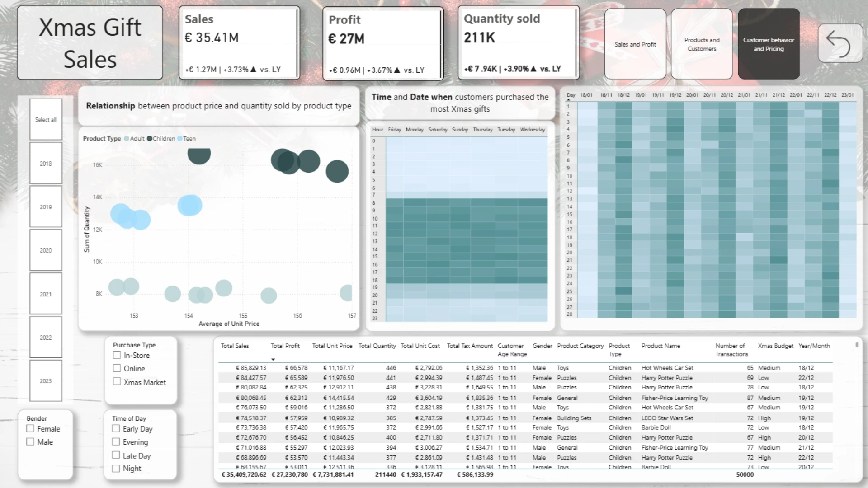
Task: Click the rightmost Children bubble in scatter chart
Action: tap(337, 171)
